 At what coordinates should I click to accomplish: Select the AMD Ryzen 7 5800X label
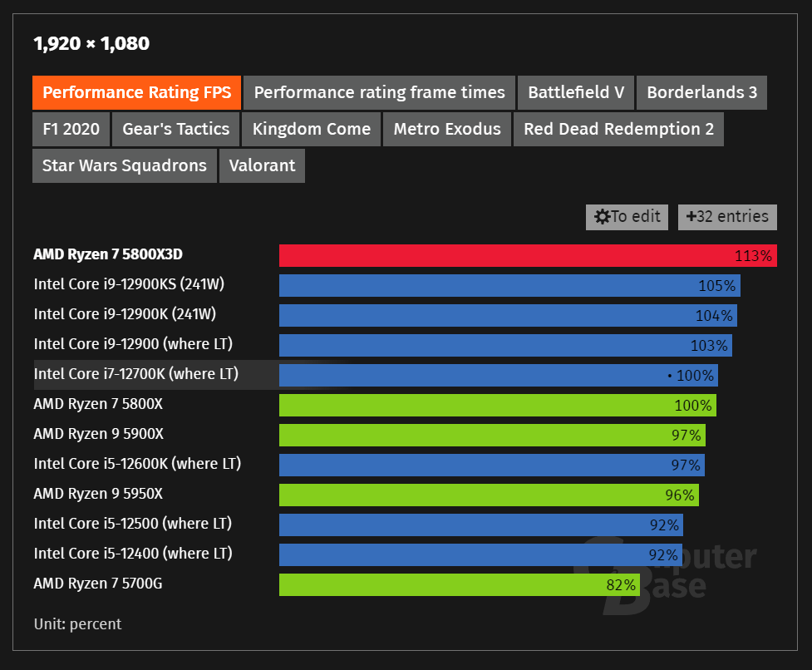[x=98, y=404]
